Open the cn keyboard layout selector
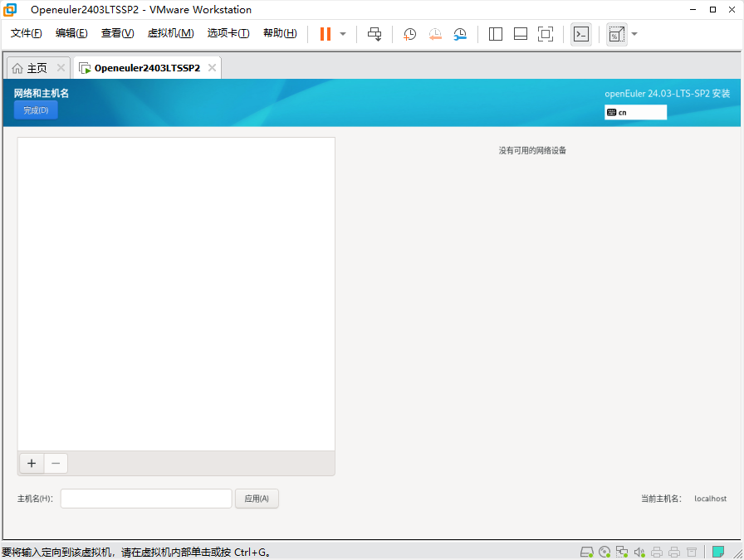Viewport: 744px width, 560px height. pyautogui.click(x=635, y=112)
